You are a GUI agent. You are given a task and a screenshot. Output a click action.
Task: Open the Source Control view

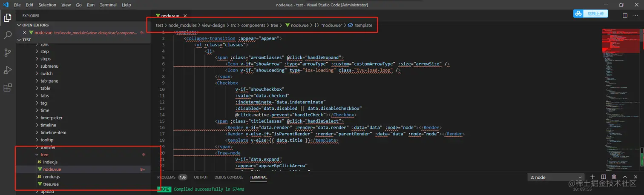point(8,52)
